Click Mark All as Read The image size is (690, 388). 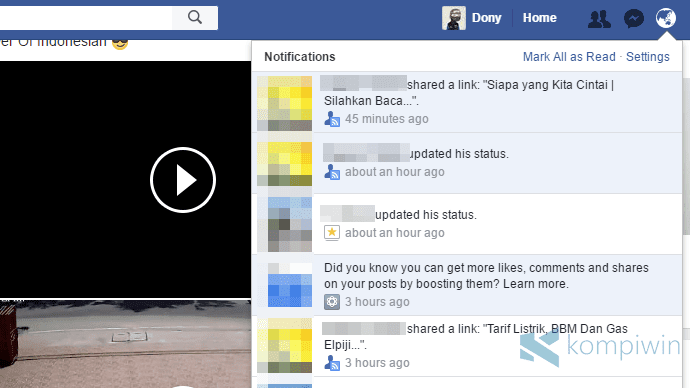[x=569, y=57]
